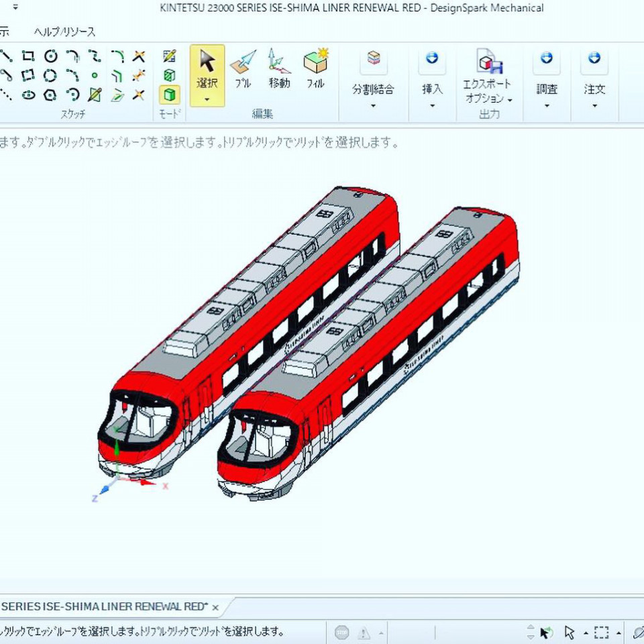The height and width of the screenshot is (644, 644).
Task: Close the ISE-SHIMA LINER document tab
Action: click(215, 607)
